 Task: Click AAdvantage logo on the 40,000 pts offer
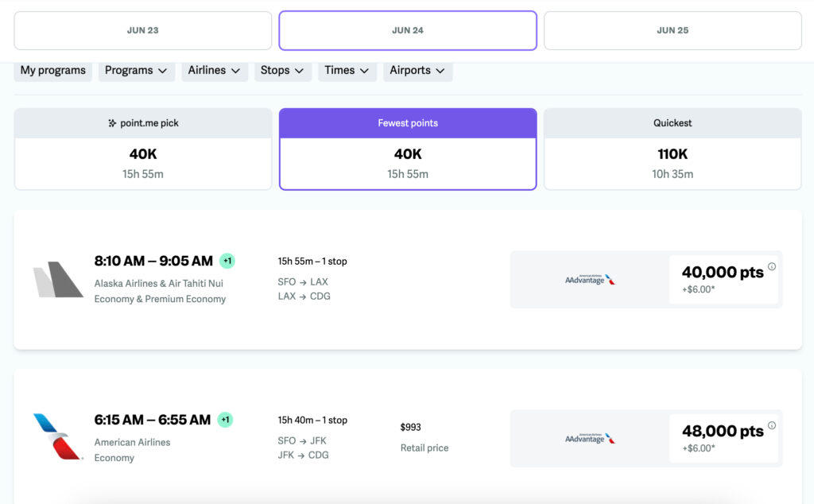click(x=590, y=280)
